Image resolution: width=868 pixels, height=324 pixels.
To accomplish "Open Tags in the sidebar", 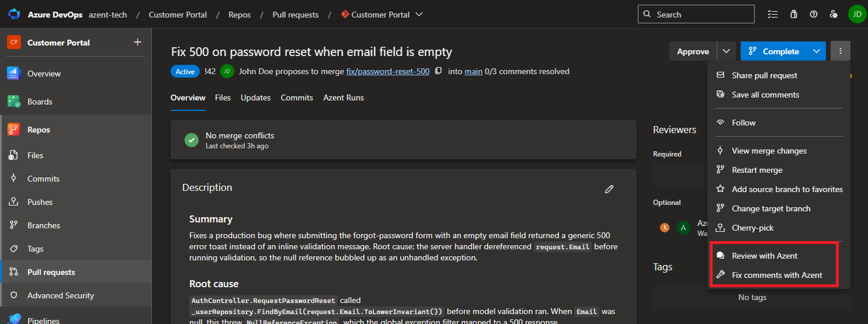I will (76, 249).
